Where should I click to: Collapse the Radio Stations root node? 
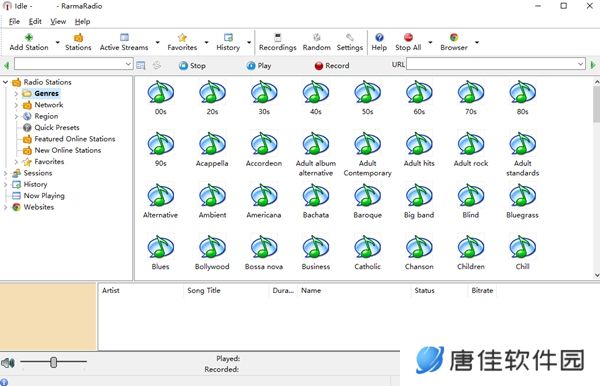click(x=5, y=82)
